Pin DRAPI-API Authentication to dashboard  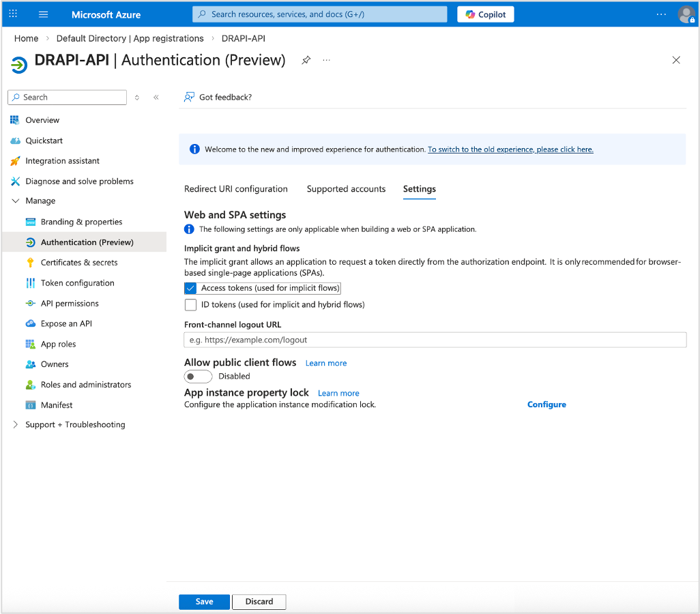click(x=306, y=60)
